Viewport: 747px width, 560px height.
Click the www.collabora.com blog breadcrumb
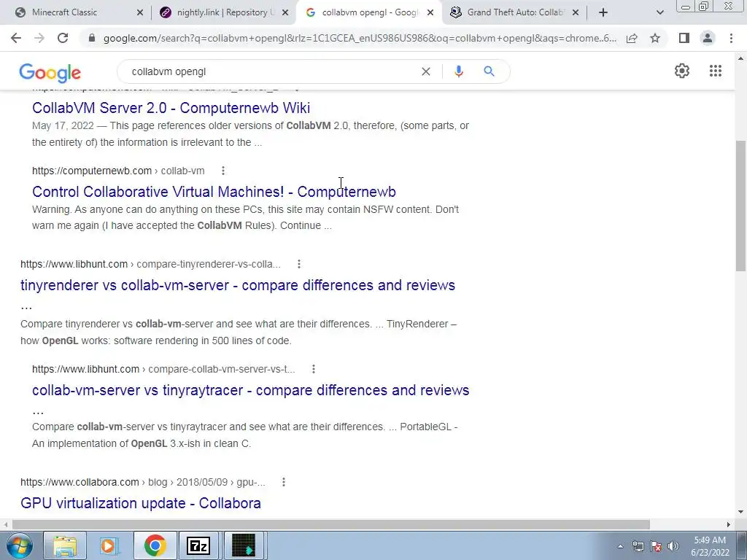point(143,482)
